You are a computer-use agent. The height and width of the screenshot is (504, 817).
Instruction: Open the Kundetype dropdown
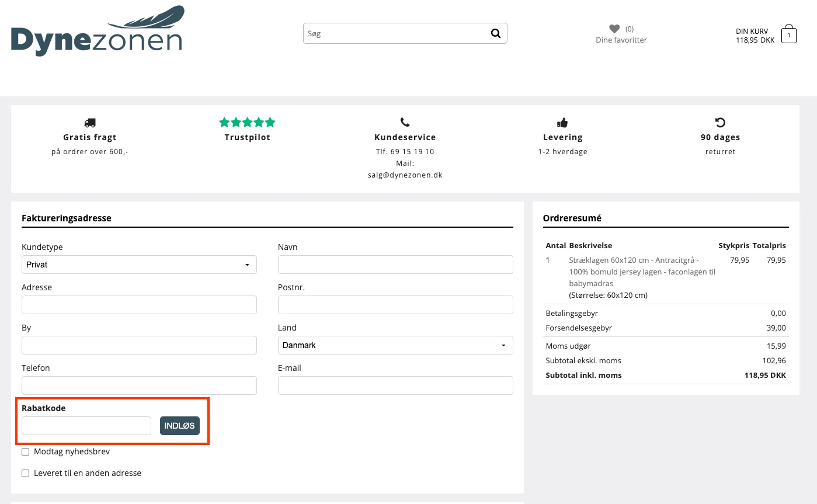pos(139,265)
